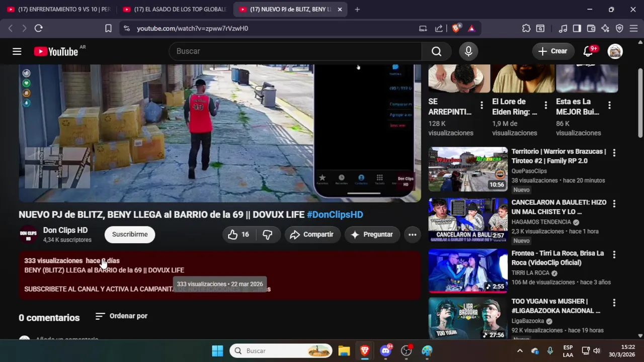
Task: Open File Explorer from the taskbar
Action: coord(344,351)
